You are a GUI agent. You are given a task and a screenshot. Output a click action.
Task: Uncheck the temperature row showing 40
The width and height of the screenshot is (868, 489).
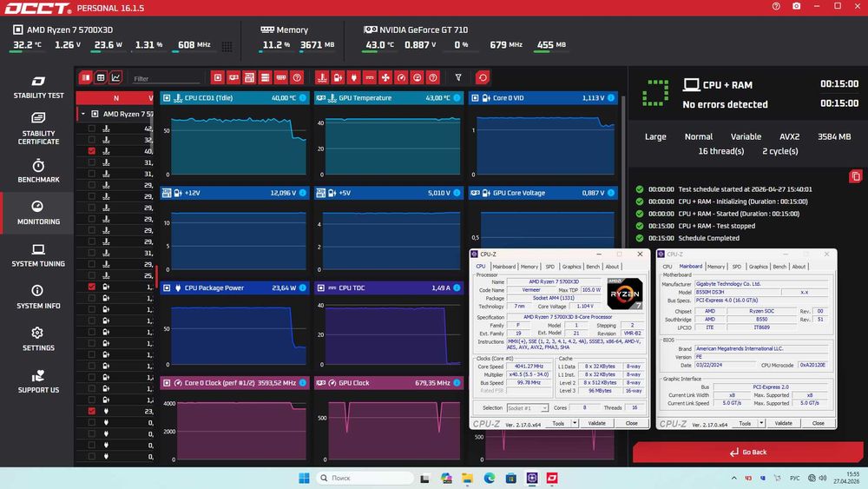91,150
